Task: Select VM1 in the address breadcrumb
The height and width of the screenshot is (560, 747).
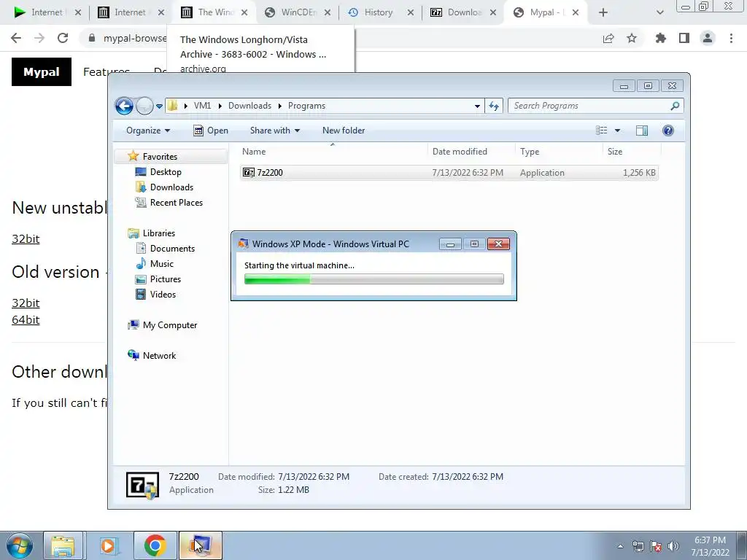Action: pyautogui.click(x=202, y=106)
